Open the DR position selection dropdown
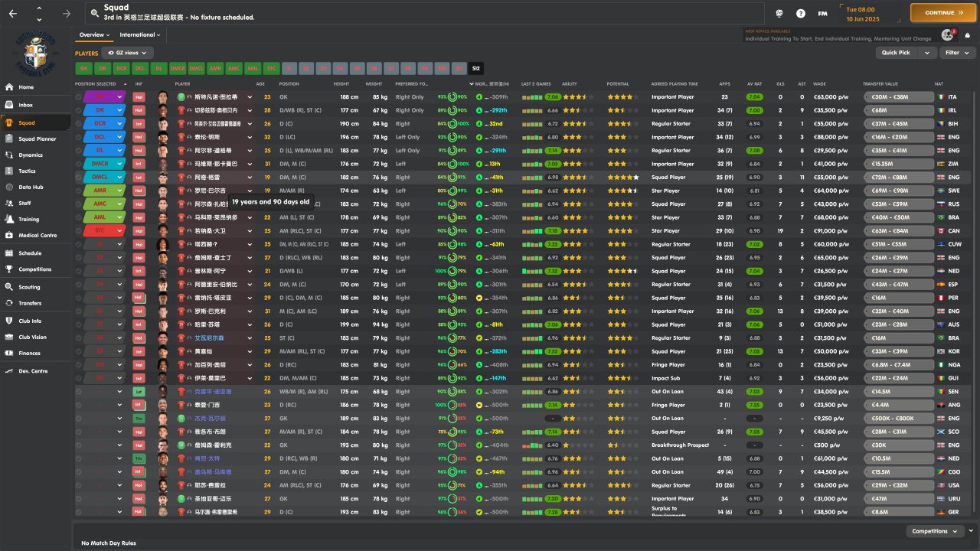The image size is (980, 551). click(x=119, y=110)
